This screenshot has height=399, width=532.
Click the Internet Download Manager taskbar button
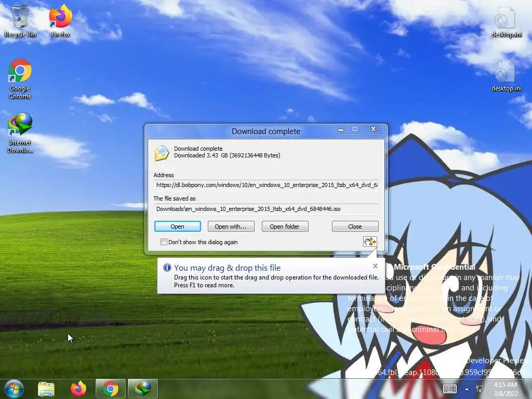[x=142, y=389]
